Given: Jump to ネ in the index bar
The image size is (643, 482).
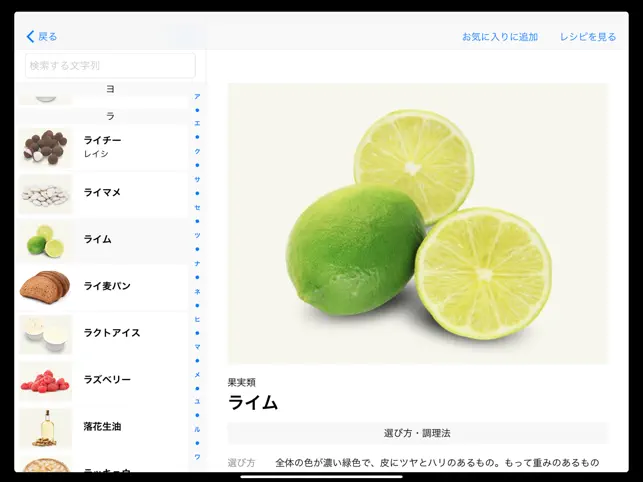Looking at the screenshot, I should tap(197, 292).
